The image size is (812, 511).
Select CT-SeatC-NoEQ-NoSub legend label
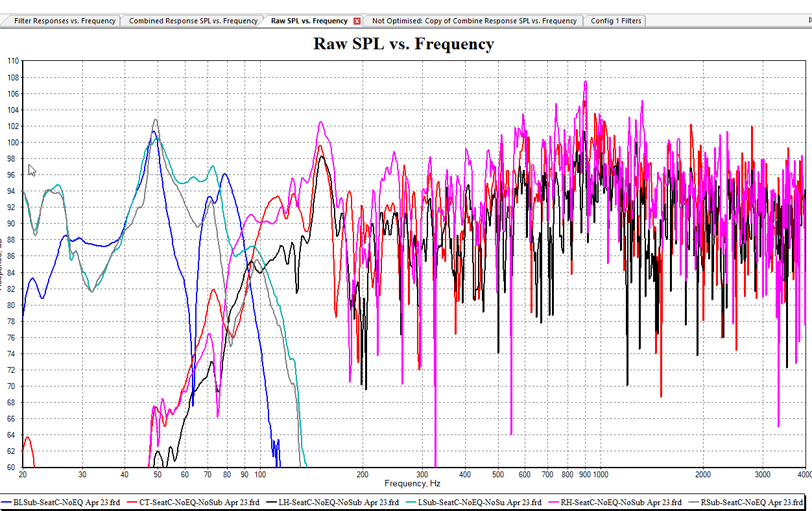(199, 503)
